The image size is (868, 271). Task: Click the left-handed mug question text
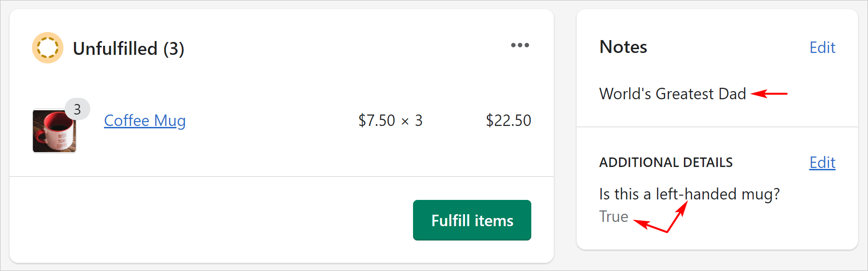point(689,194)
